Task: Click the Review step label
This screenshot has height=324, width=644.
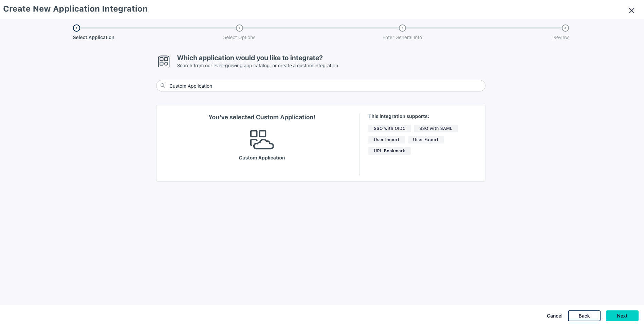Action: click(x=561, y=37)
